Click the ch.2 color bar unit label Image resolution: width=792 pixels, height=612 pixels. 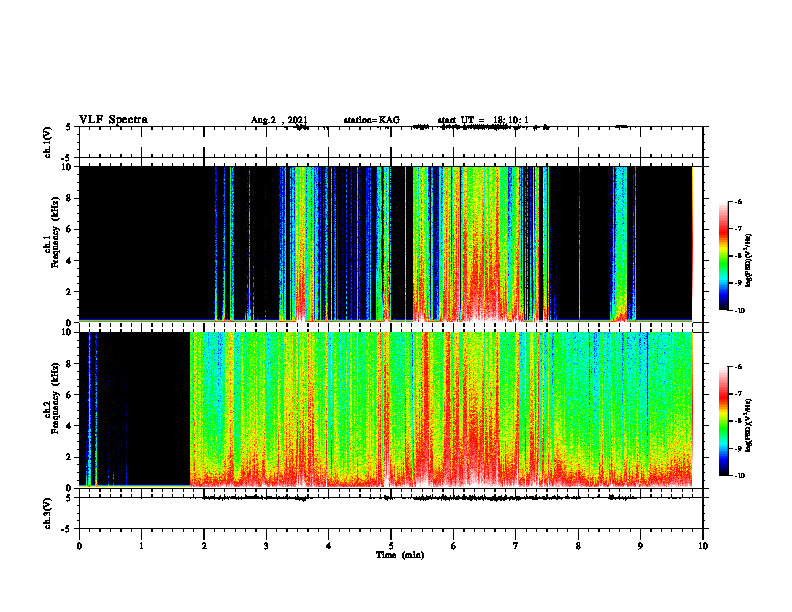[x=749, y=426]
